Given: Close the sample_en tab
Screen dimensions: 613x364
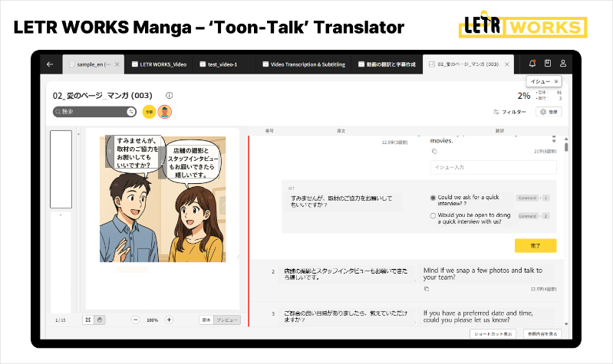Looking at the screenshot, I should pyautogui.click(x=117, y=64).
